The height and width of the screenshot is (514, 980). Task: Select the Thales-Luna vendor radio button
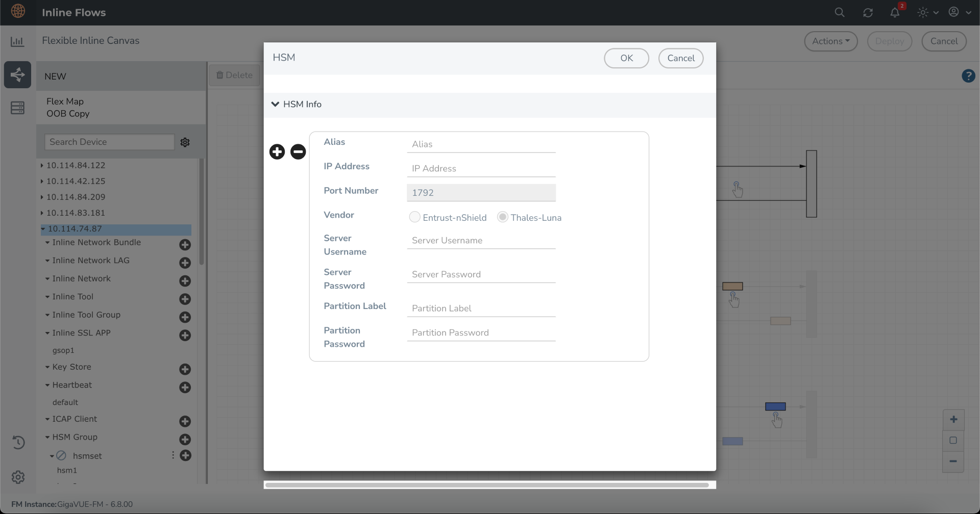click(503, 217)
